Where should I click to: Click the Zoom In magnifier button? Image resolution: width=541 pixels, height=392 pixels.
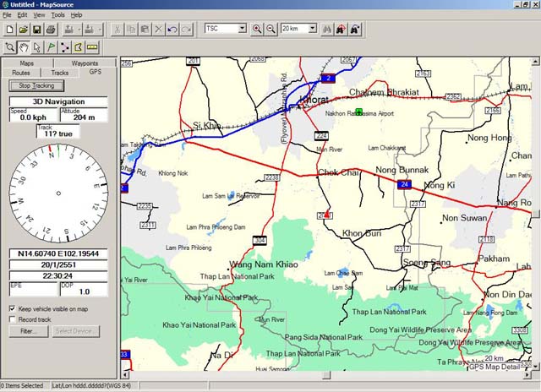[257, 29]
